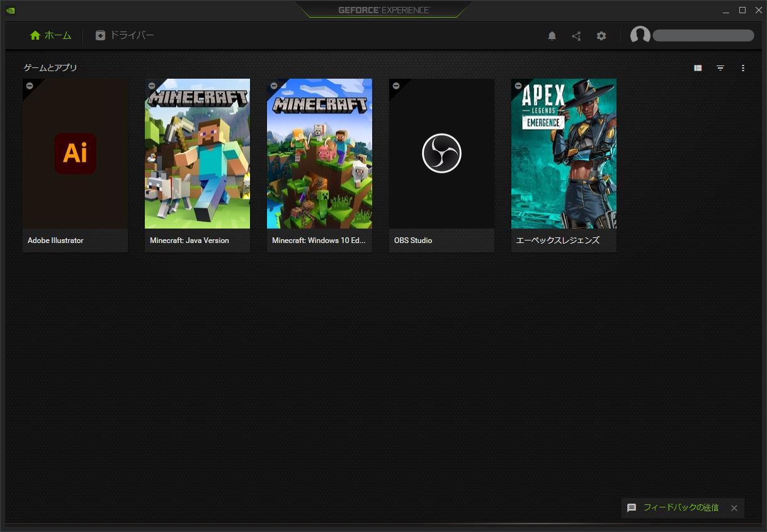The width and height of the screenshot is (767, 532).
Task: Switch to the ドライバー tab
Action: pos(125,35)
